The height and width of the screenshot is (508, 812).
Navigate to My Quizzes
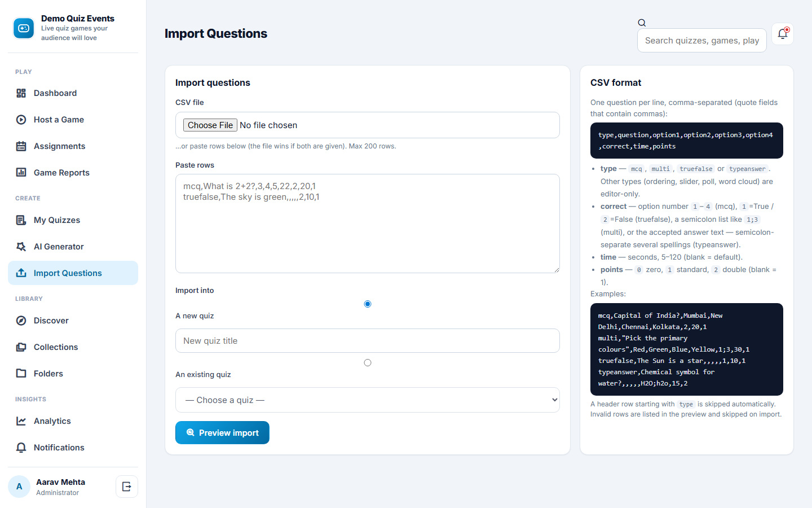point(73,220)
